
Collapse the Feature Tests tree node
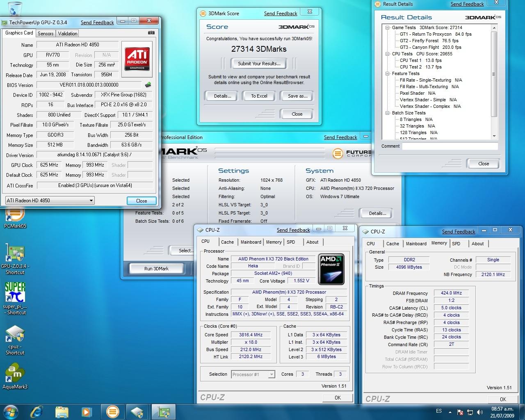[388, 73]
